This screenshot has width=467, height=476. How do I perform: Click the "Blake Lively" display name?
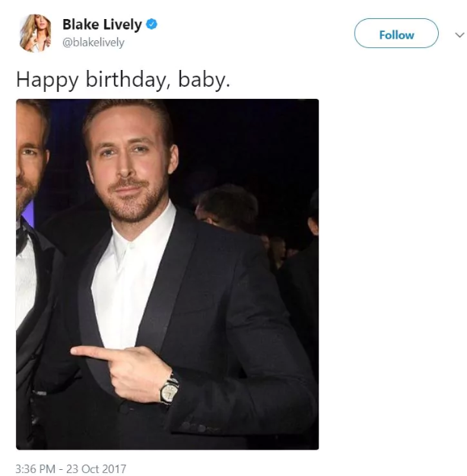pos(102,24)
